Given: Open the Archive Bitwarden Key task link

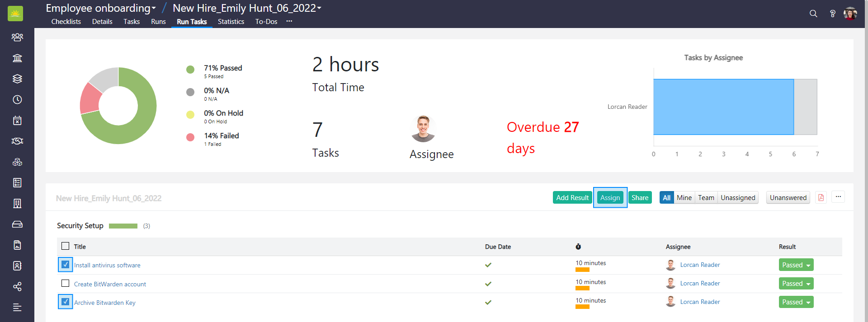Looking at the screenshot, I should click(x=105, y=303).
